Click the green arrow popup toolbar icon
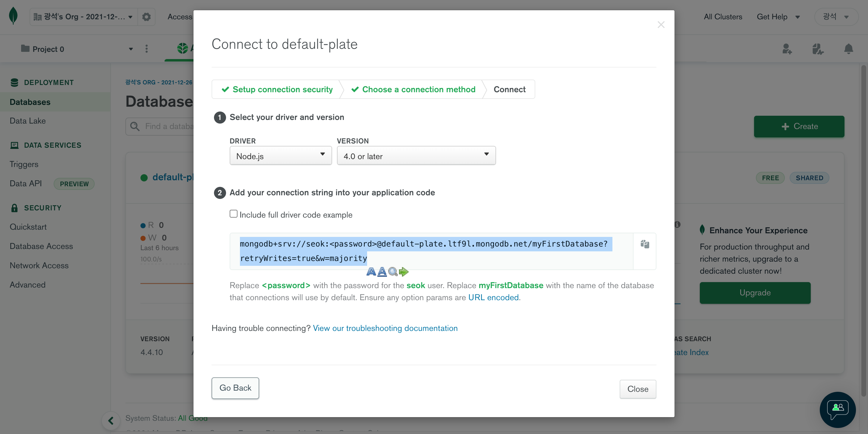868x434 pixels. (403, 272)
